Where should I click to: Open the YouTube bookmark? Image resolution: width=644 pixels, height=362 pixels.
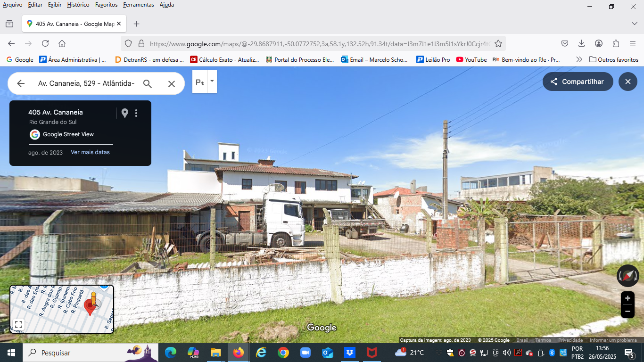pos(471,59)
